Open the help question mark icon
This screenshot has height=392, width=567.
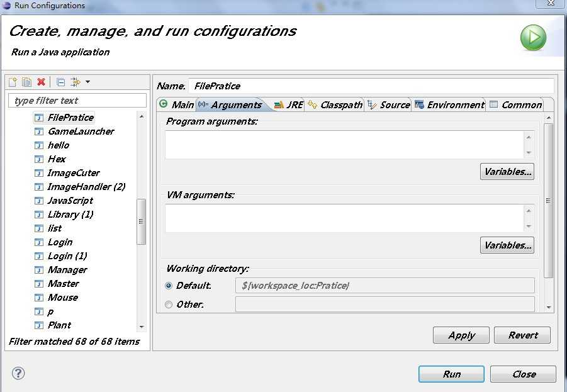point(18,374)
